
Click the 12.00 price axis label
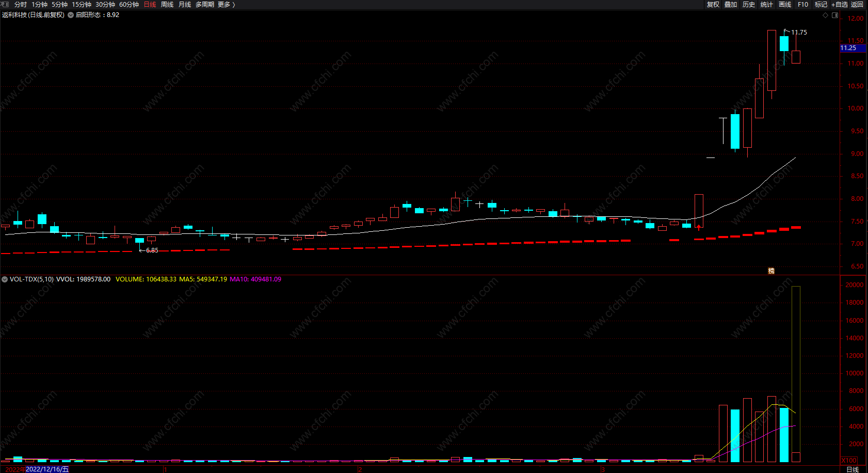tap(855, 19)
